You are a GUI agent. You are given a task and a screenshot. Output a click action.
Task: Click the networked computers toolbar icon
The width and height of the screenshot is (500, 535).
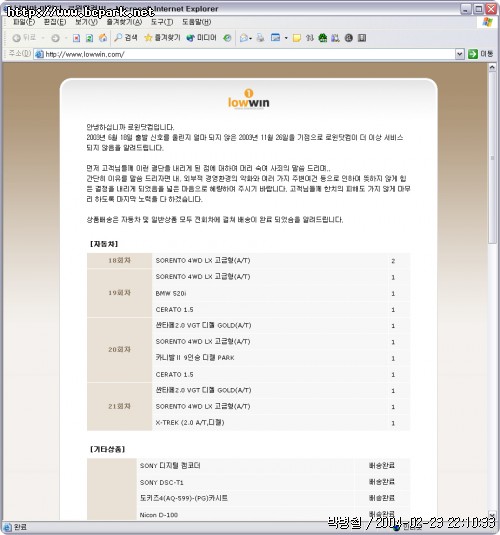[335, 38]
